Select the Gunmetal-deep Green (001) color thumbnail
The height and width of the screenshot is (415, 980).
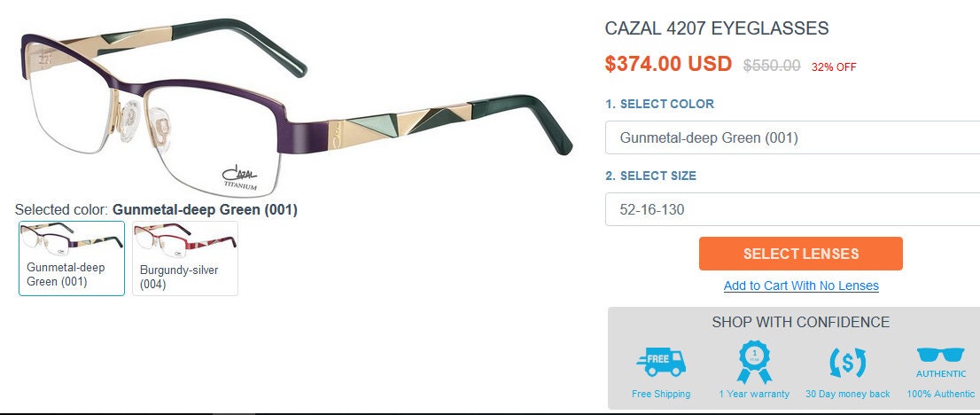tap(72, 258)
